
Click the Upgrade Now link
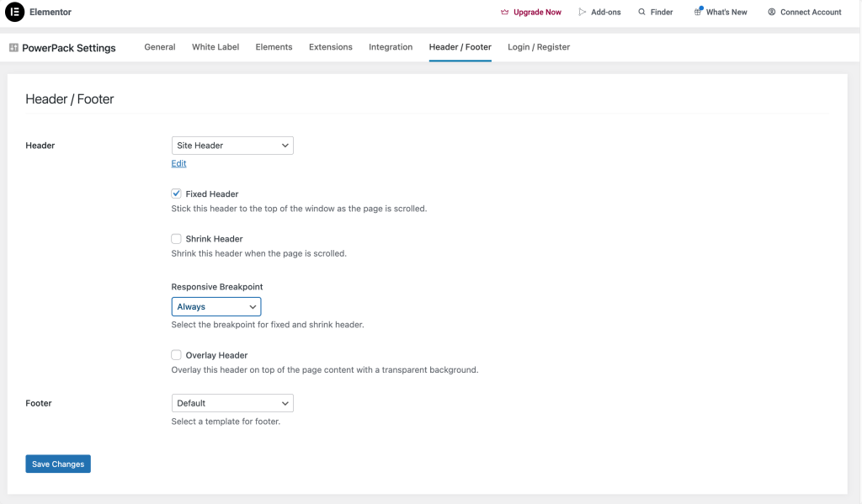pos(531,12)
